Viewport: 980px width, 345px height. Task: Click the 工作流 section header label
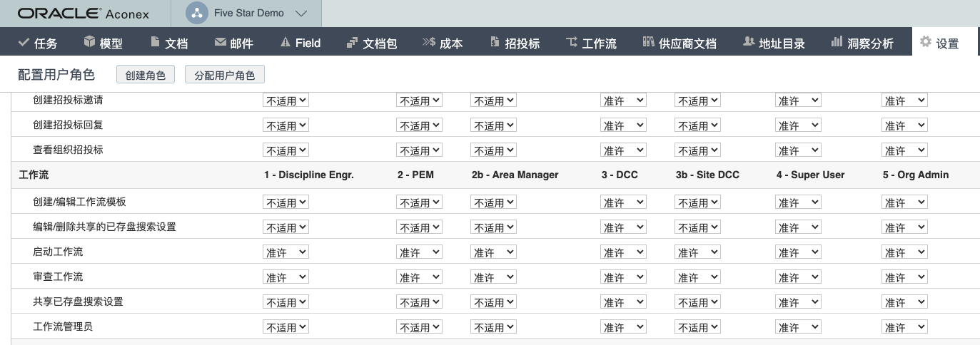coord(34,175)
